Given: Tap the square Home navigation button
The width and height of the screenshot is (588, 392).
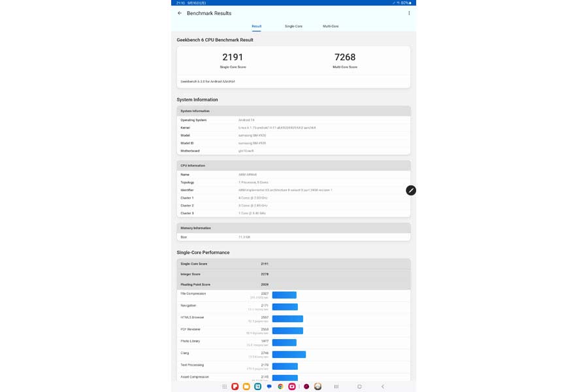Looking at the screenshot, I should click(359, 386).
